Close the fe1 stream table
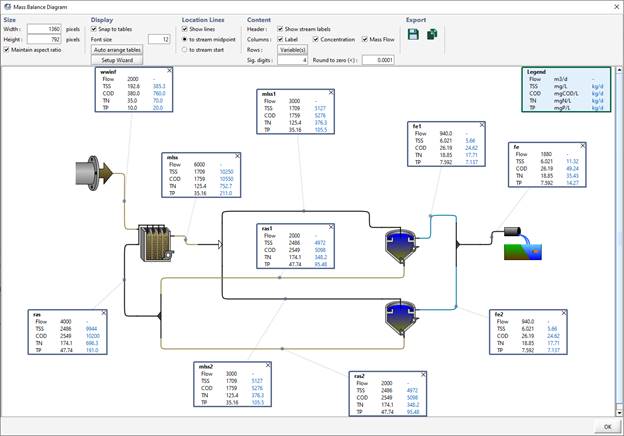The width and height of the screenshot is (624, 436). (x=482, y=125)
